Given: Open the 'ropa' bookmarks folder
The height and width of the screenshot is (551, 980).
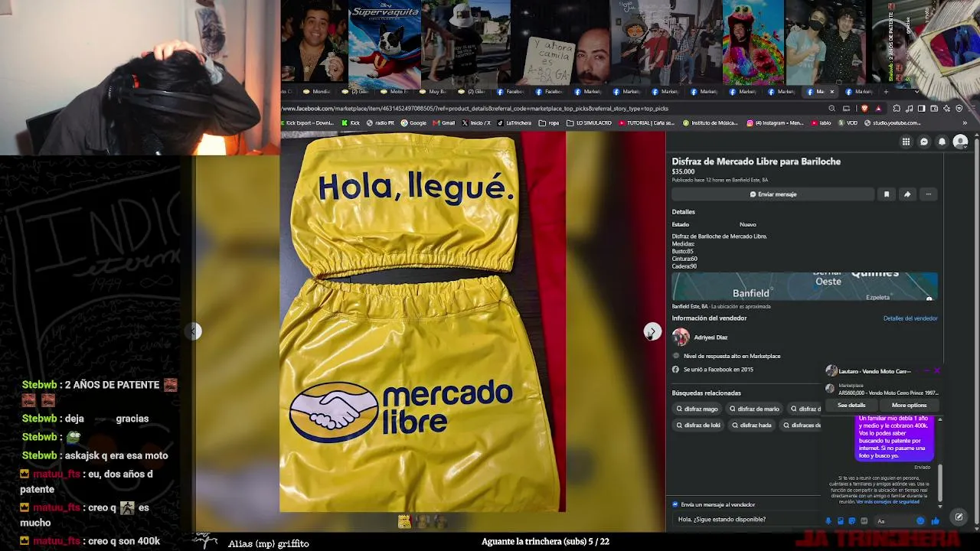Looking at the screenshot, I should pyautogui.click(x=550, y=122).
